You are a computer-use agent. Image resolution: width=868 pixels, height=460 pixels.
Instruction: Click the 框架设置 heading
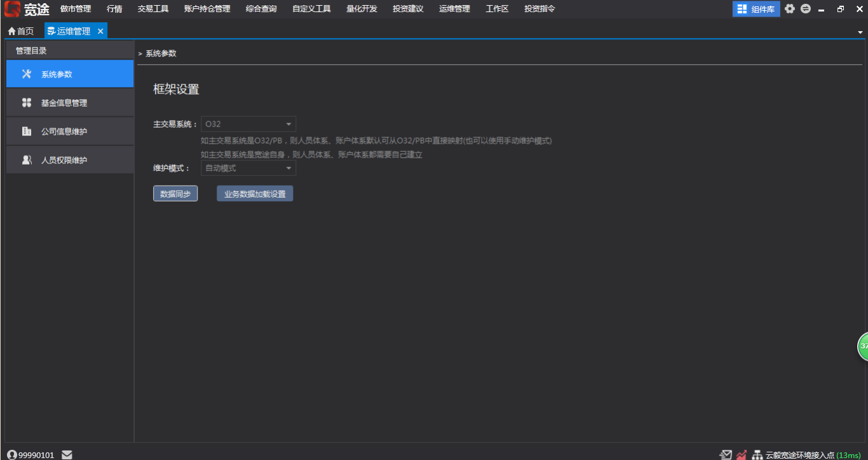(176, 90)
